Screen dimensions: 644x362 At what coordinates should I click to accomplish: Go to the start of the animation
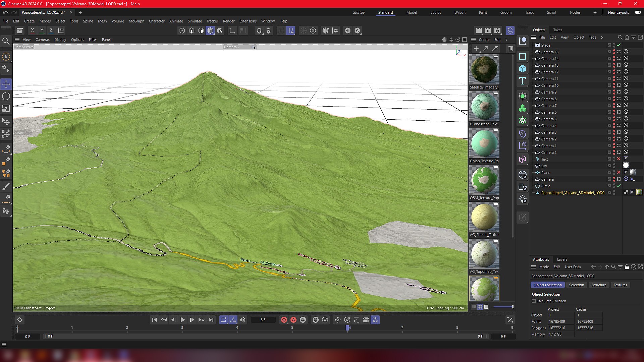[154, 320]
